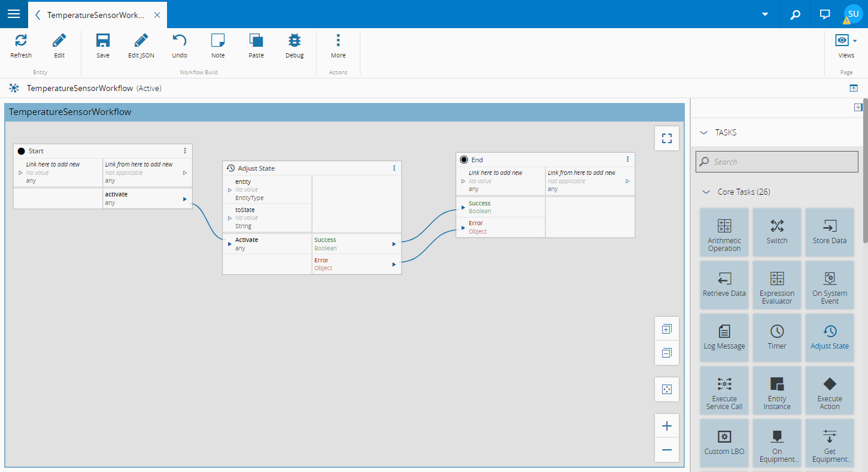
Task: Add a Note to the workflow
Action: pos(218,41)
